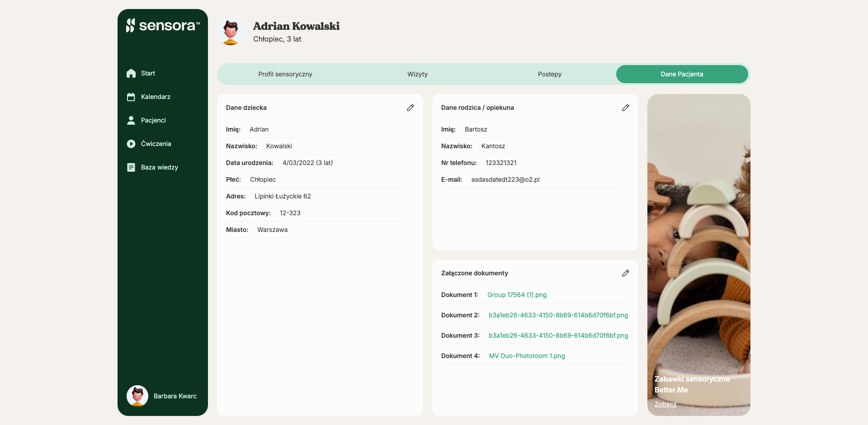The image size is (868, 425).
Task: Open Kalendarz from the sidebar
Action: coord(156,97)
